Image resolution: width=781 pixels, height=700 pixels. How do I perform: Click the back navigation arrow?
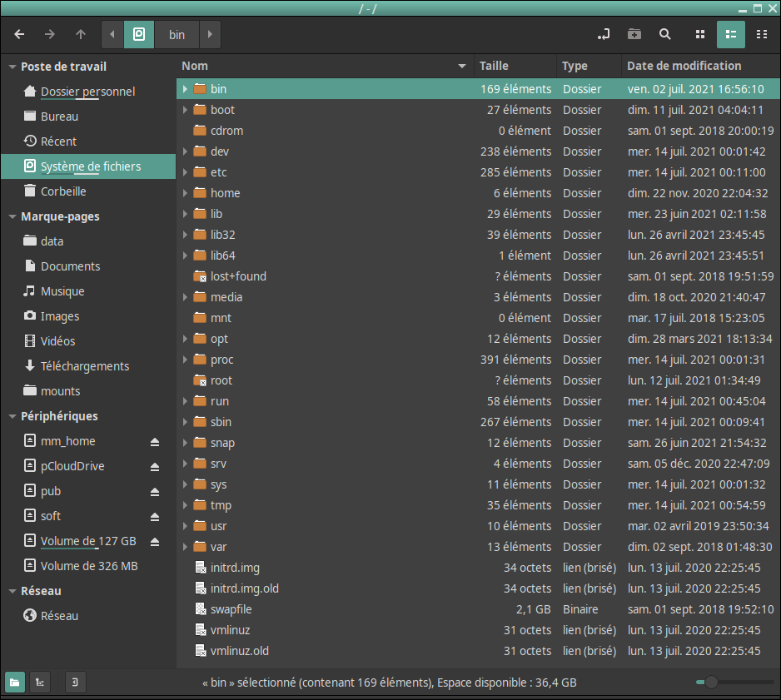(19, 34)
